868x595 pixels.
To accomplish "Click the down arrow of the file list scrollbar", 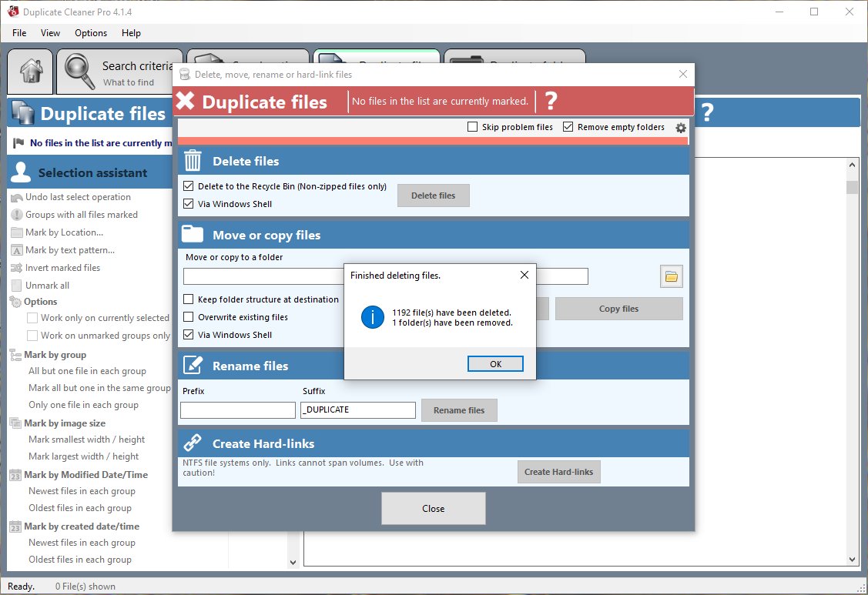I will point(852,560).
